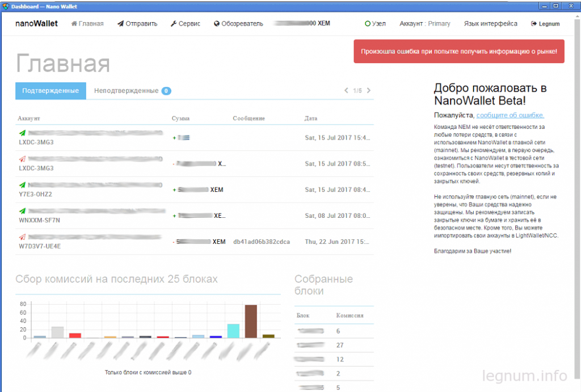Screen dimensions: 581x392
Task: Switch to the Подтвержденные tab
Action: pos(50,91)
